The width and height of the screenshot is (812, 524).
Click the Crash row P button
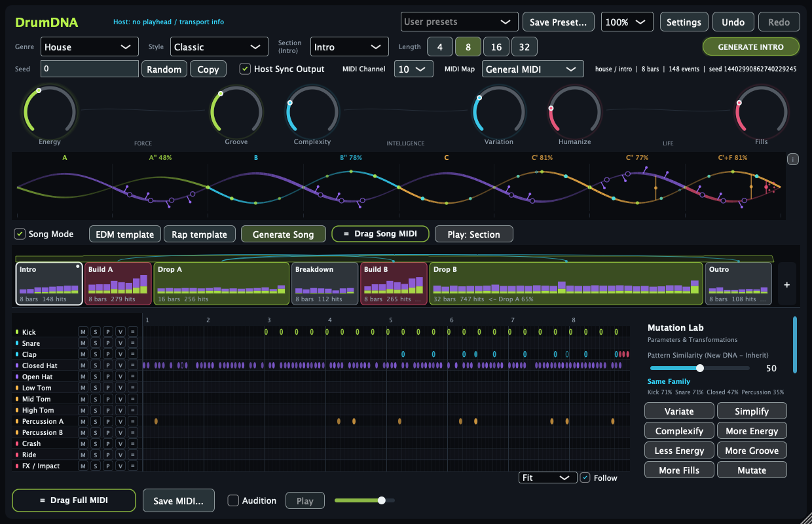pyautogui.click(x=108, y=443)
